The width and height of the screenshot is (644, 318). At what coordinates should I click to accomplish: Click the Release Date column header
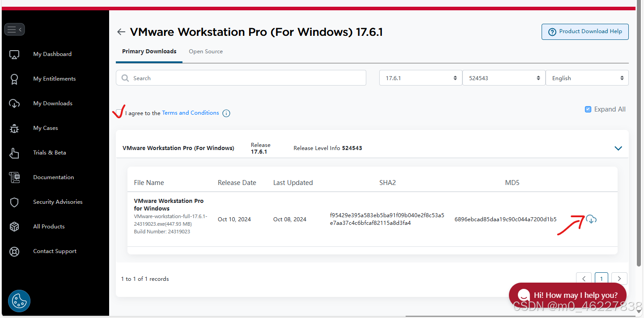click(237, 183)
